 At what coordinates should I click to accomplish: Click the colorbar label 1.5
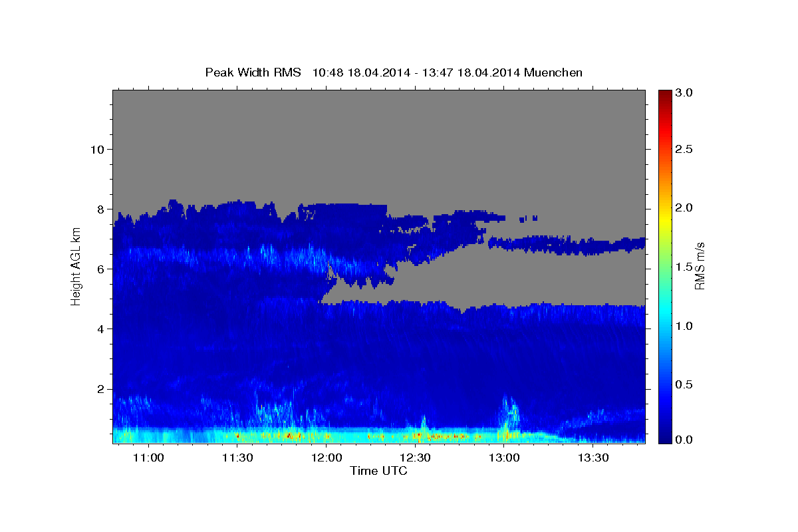pos(684,267)
